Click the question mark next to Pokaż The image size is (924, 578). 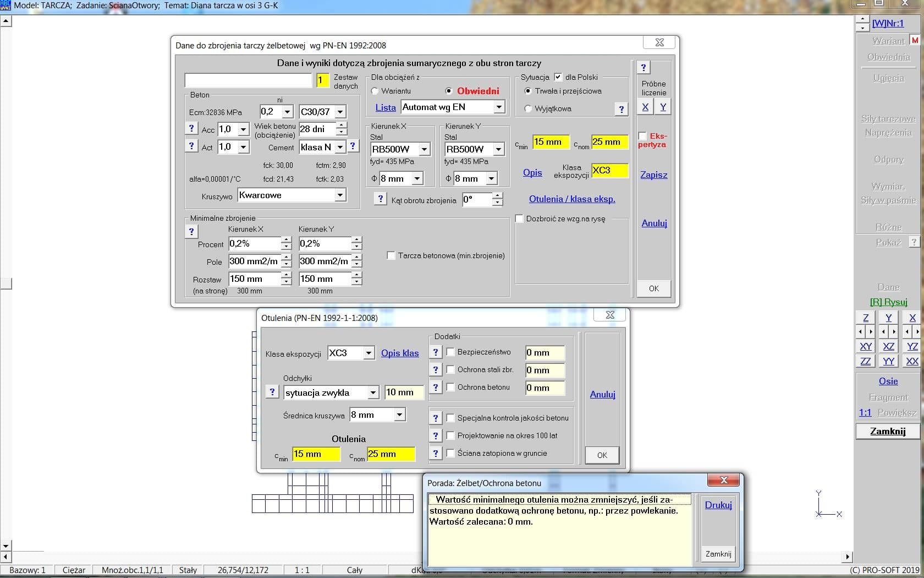coord(914,242)
